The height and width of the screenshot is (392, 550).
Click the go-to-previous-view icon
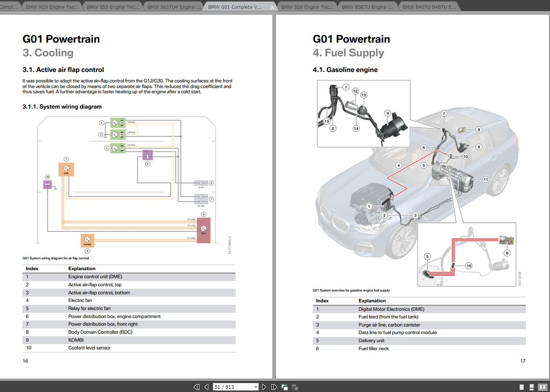(x=285, y=387)
